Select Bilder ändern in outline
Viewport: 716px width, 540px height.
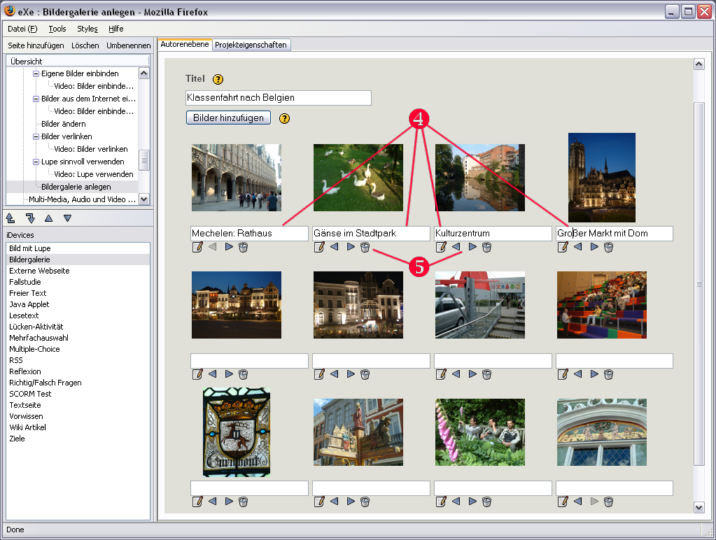(63, 124)
